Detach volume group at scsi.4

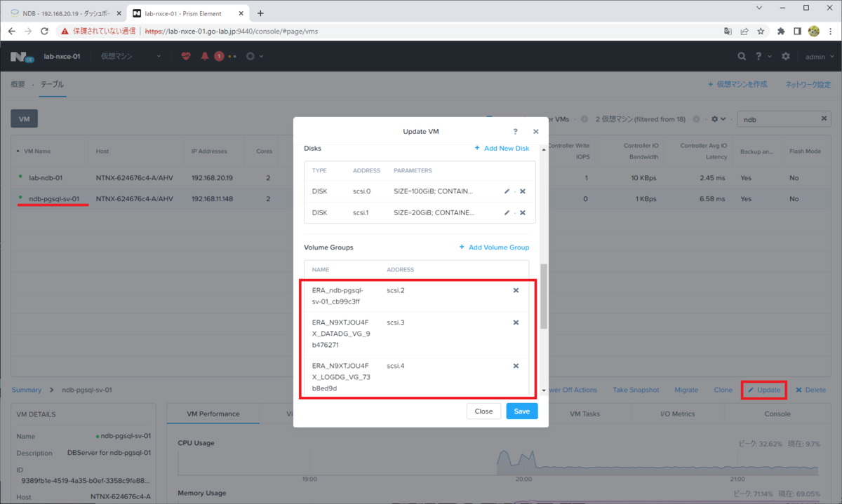[516, 366]
